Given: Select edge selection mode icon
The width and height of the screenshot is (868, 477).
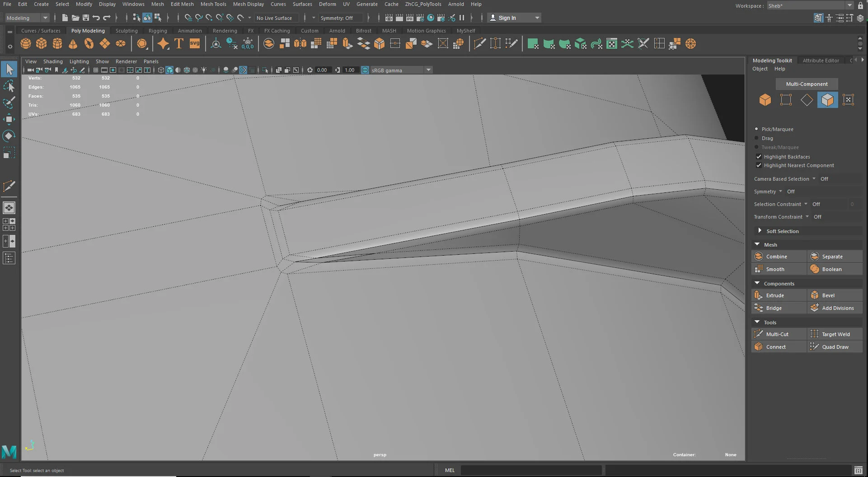Looking at the screenshot, I should [807, 100].
